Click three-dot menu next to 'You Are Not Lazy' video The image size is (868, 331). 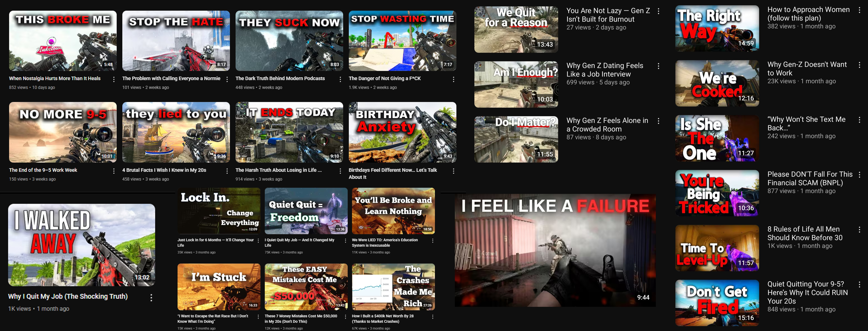pos(658,11)
